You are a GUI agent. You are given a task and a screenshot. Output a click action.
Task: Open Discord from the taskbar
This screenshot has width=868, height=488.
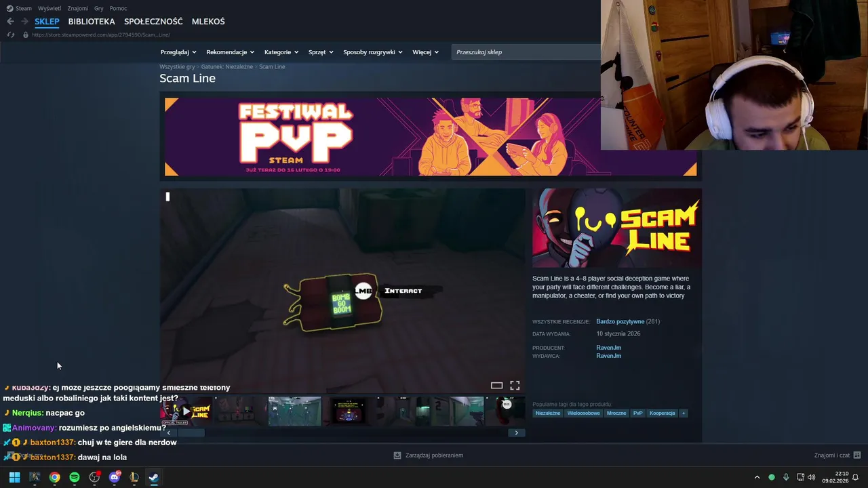point(115,477)
